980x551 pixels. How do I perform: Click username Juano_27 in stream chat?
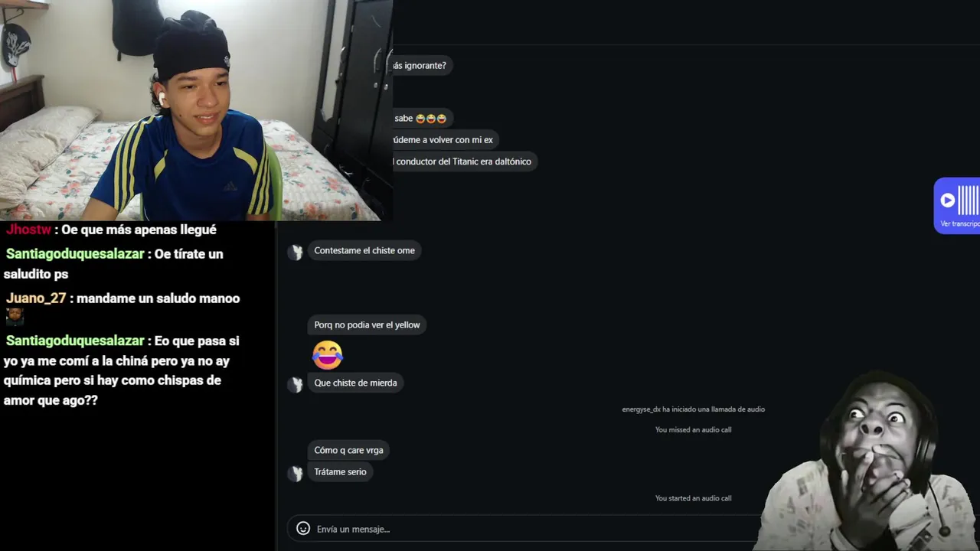tap(37, 298)
